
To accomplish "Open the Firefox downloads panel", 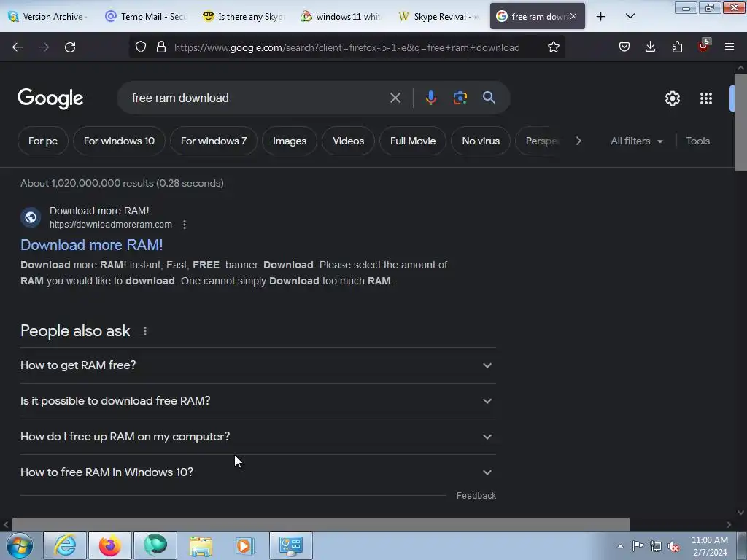I will pyautogui.click(x=650, y=47).
